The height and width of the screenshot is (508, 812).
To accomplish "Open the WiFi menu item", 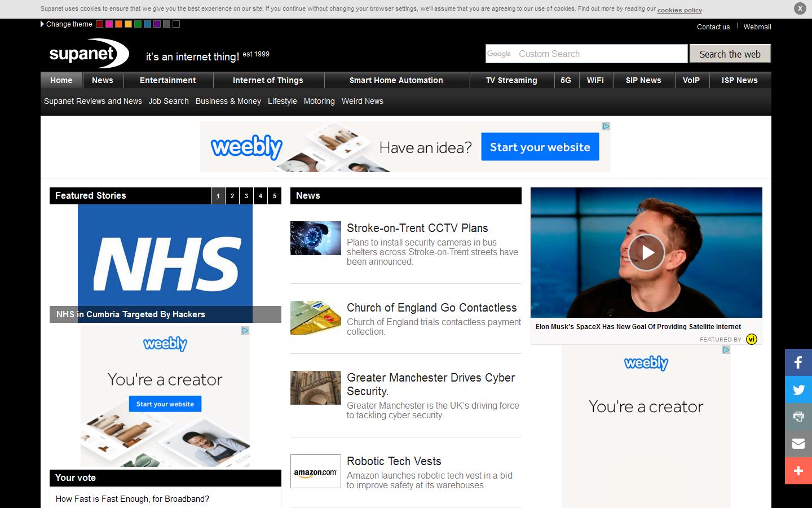I will 595,80.
